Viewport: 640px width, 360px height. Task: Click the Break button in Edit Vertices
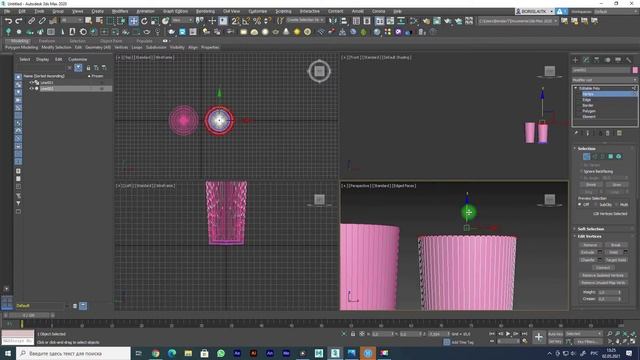click(616, 245)
